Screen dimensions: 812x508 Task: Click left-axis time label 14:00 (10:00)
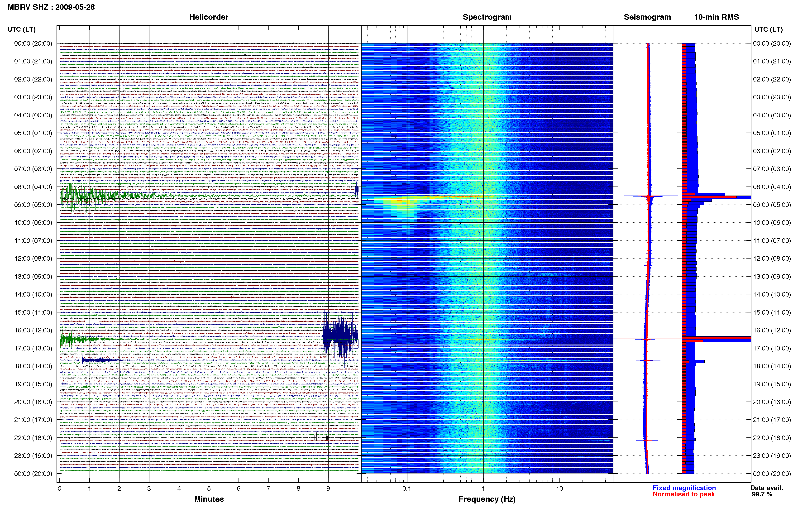tap(33, 294)
